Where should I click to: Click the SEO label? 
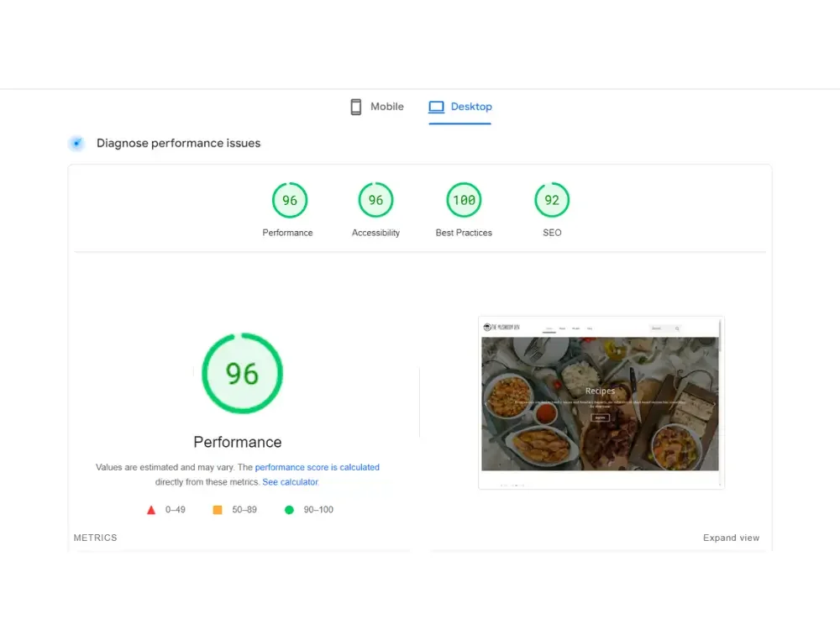click(552, 233)
